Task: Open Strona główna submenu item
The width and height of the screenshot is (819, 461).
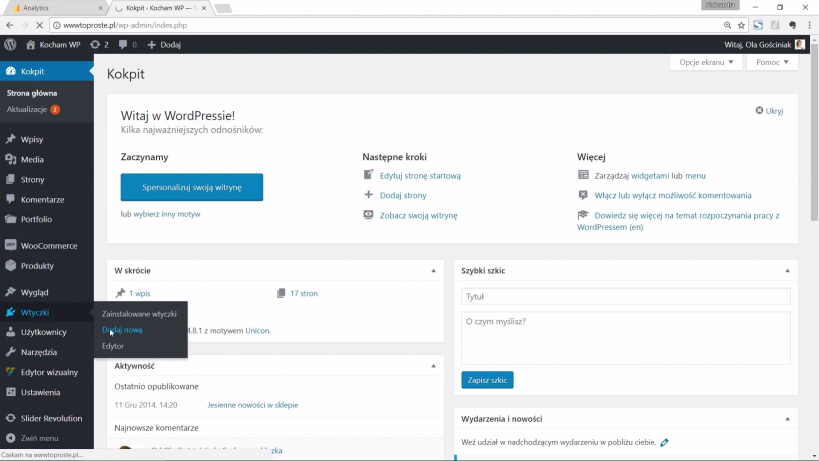Action: pos(32,93)
